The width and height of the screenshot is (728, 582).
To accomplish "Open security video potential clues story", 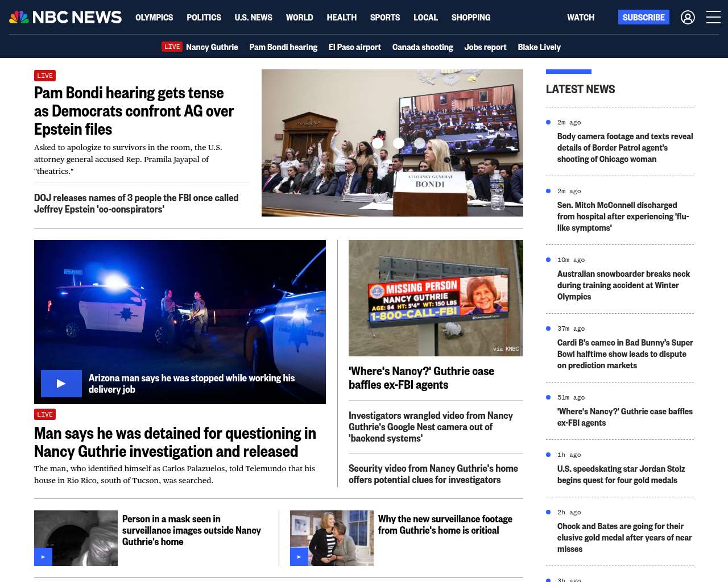I will (x=433, y=474).
